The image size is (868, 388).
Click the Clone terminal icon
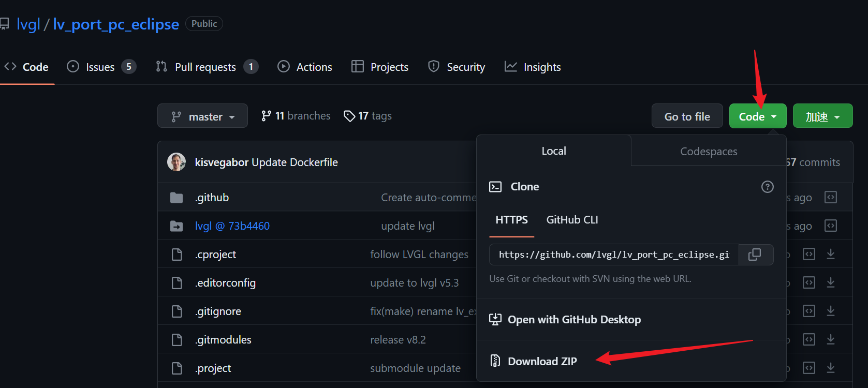tap(495, 187)
